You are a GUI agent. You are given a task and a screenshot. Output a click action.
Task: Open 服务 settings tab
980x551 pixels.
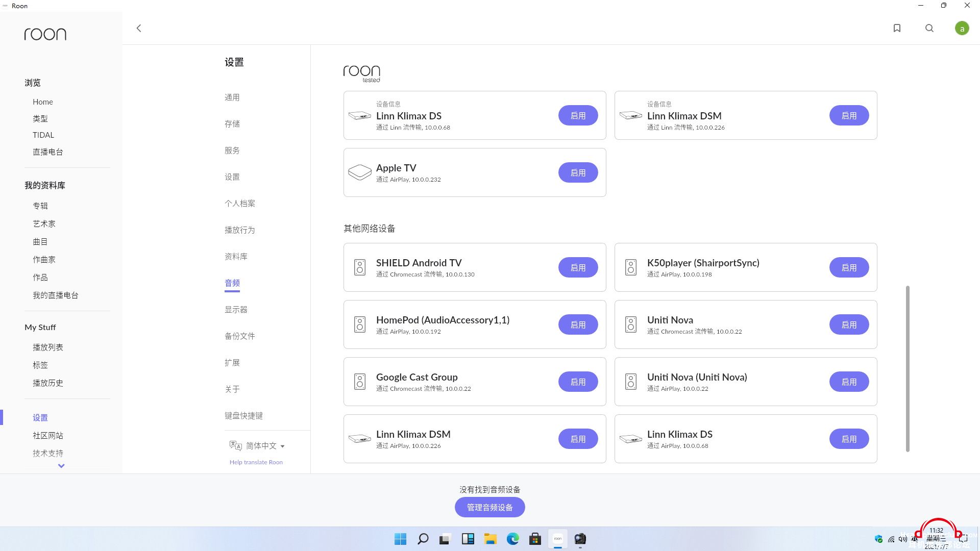pyautogui.click(x=232, y=151)
